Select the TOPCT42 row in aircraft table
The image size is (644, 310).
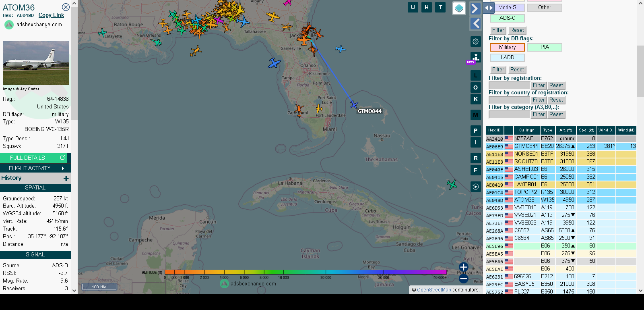(x=561, y=192)
